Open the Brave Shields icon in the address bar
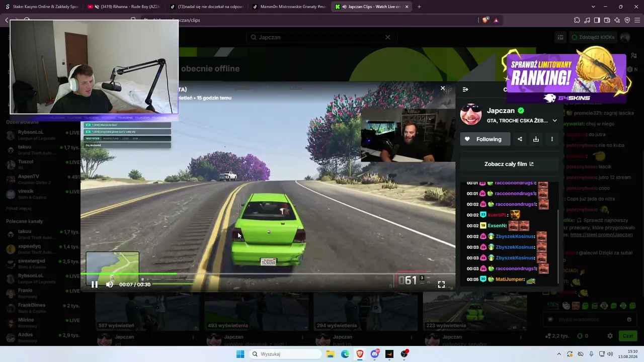Image resolution: width=644 pixels, height=362 pixels. click(x=485, y=20)
